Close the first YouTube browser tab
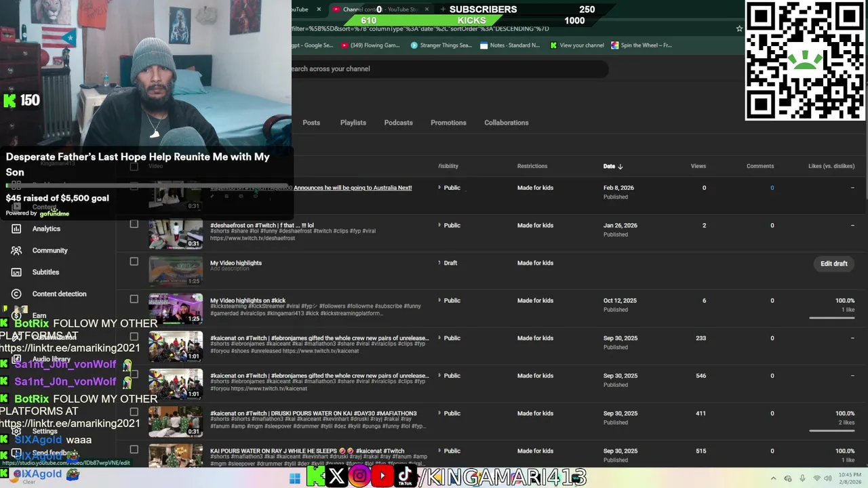The height and width of the screenshot is (488, 868). click(x=318, y=9)
